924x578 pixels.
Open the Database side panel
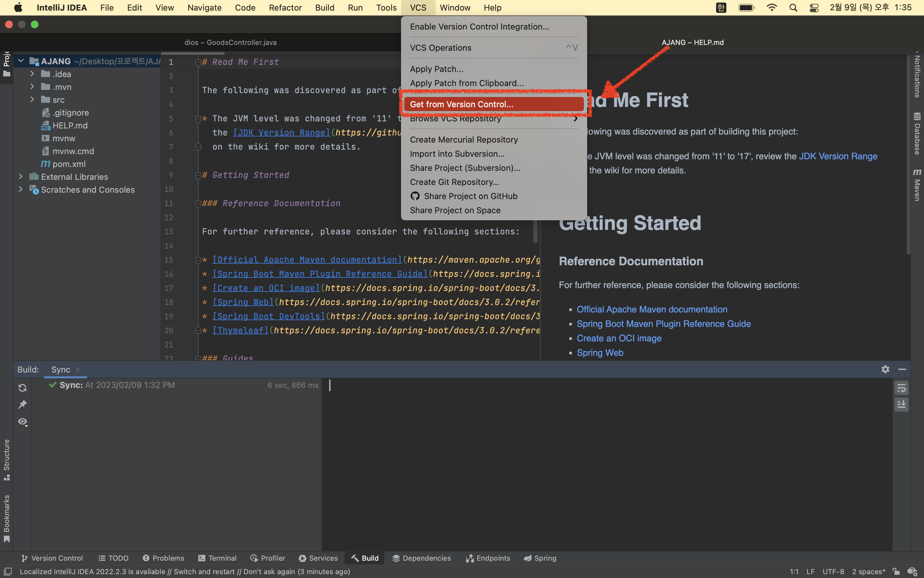click(x=917, y=134)
